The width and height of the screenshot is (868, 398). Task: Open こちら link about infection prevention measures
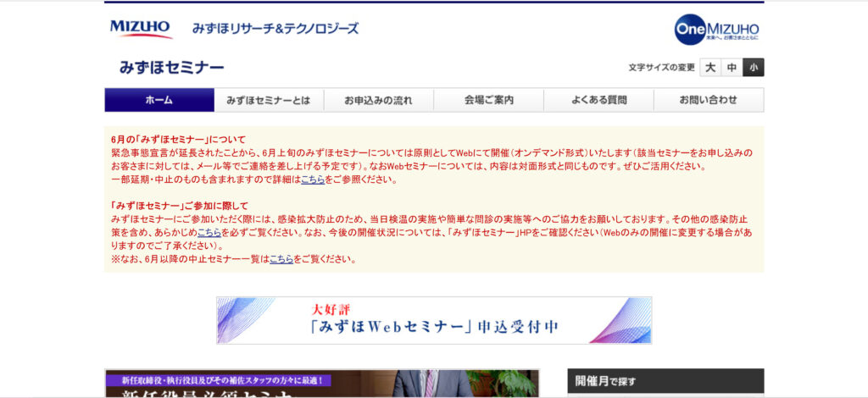tap(209, 232)
